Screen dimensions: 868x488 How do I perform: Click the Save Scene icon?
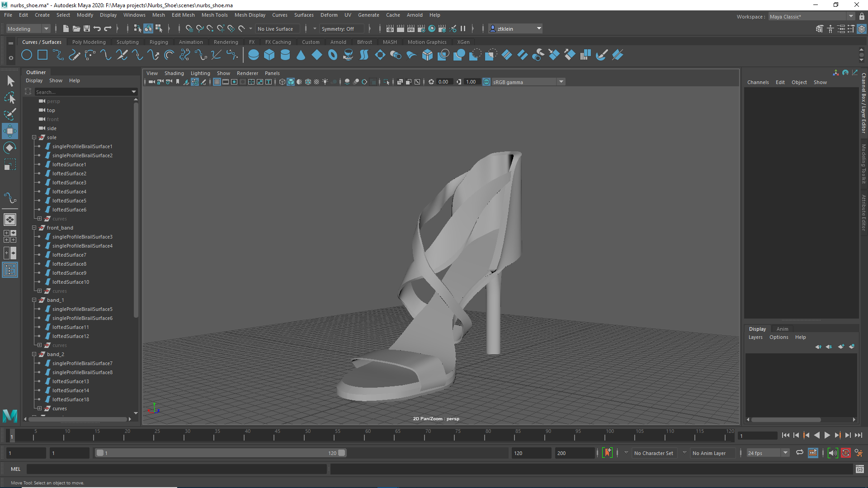87,28
